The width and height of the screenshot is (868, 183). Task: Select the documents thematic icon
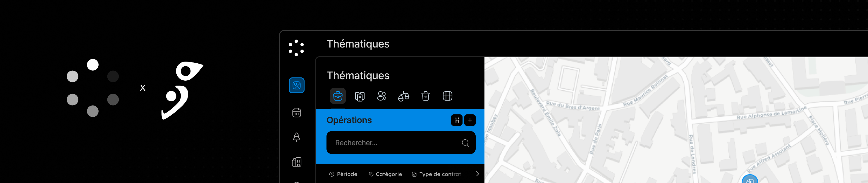coord(360,96)
